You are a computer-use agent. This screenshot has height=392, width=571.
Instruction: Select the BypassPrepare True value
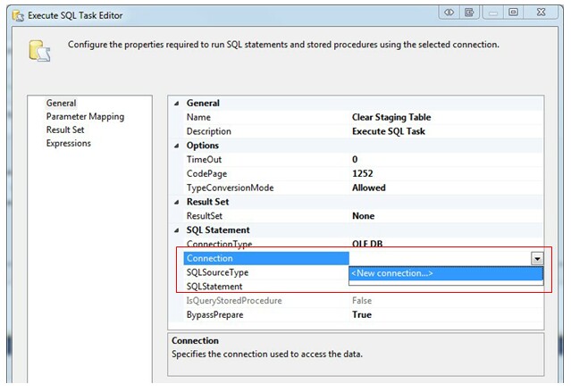362,315
